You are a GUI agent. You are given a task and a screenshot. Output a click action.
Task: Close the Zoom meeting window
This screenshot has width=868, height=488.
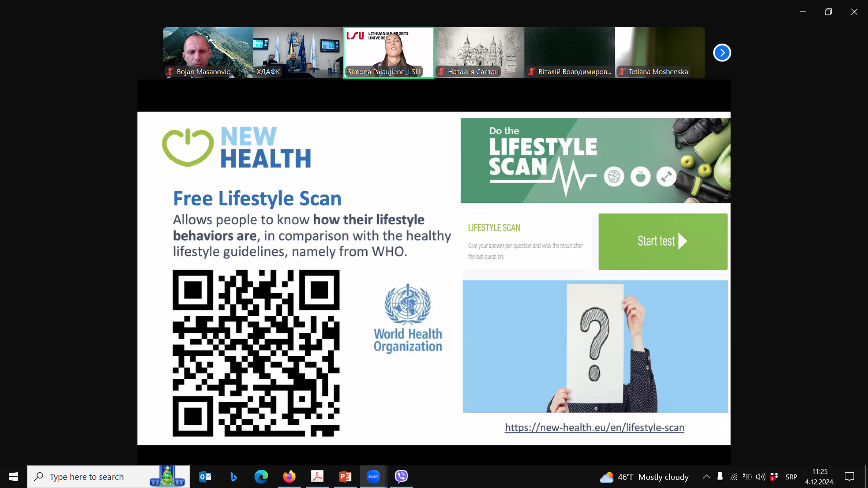854,12
